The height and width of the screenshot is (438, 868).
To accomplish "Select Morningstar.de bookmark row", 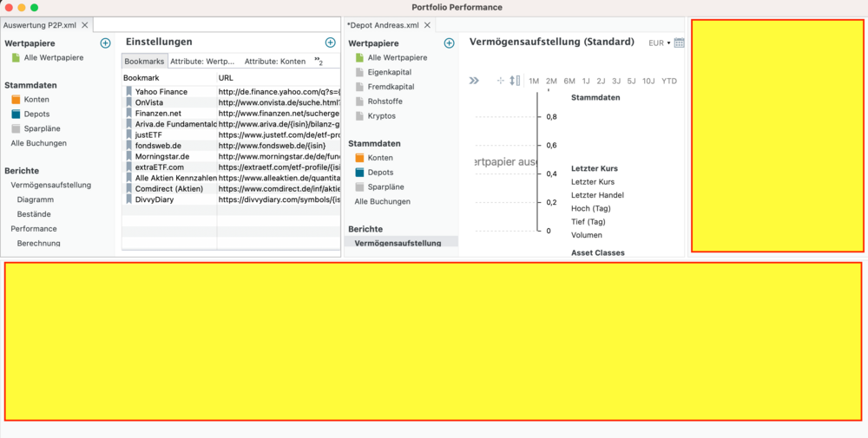I will click(231, 156).
